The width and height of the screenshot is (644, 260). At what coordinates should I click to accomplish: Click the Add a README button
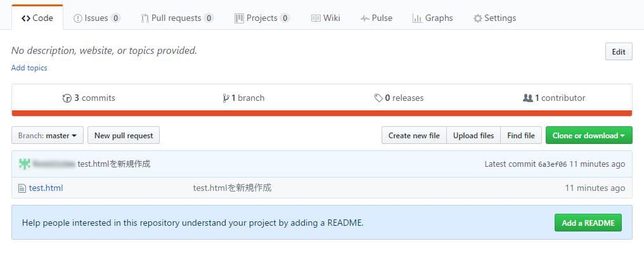(x=588, y=223)
